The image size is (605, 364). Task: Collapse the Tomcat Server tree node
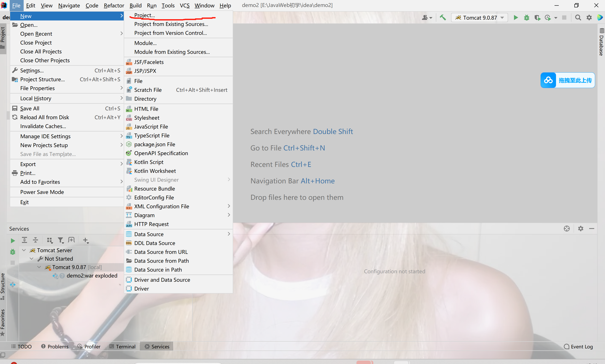[24, 250]
